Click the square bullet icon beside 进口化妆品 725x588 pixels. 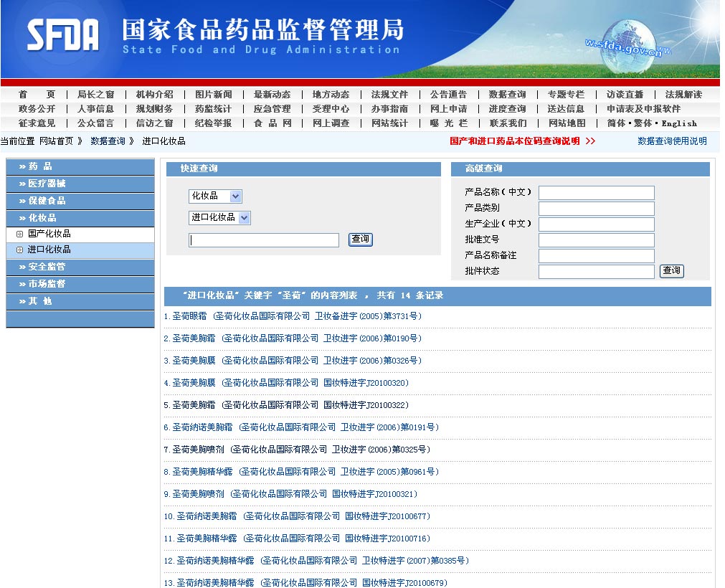19,250
